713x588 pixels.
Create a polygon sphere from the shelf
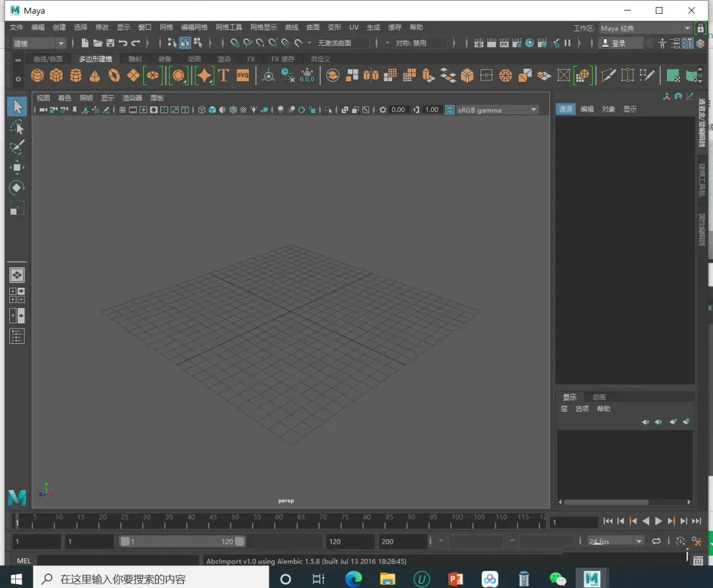click(37, 76)
